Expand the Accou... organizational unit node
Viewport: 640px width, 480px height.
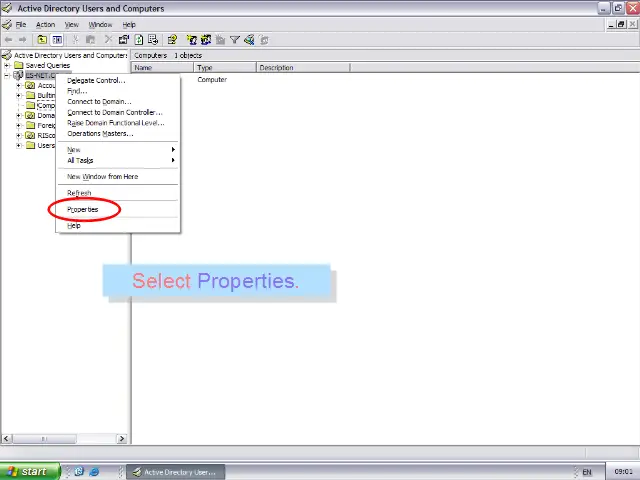click(18, 85)
